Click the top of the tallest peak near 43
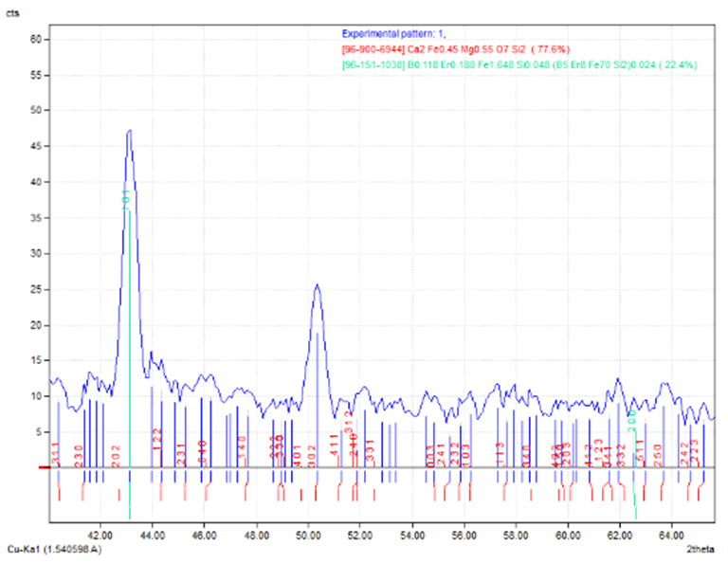 point(129,131)
